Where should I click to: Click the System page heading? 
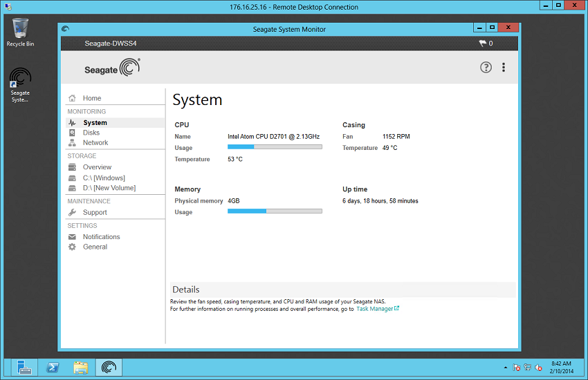pos(197,100)
